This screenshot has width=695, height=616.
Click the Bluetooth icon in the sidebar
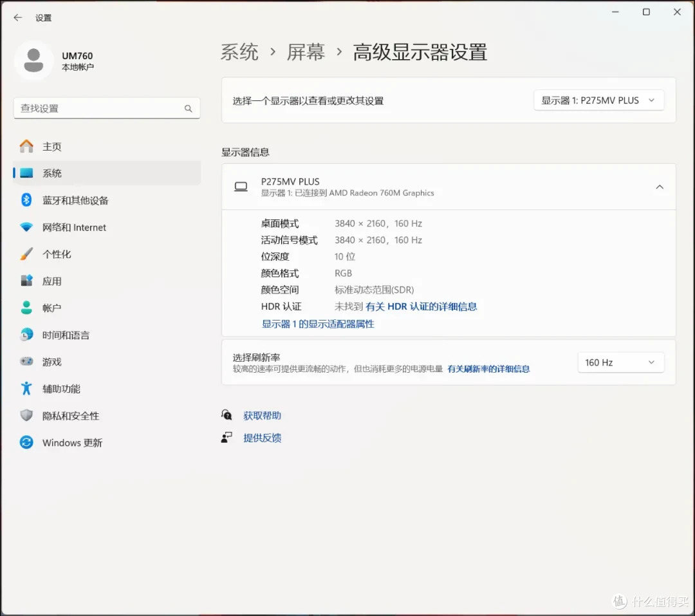coord(26,200)
